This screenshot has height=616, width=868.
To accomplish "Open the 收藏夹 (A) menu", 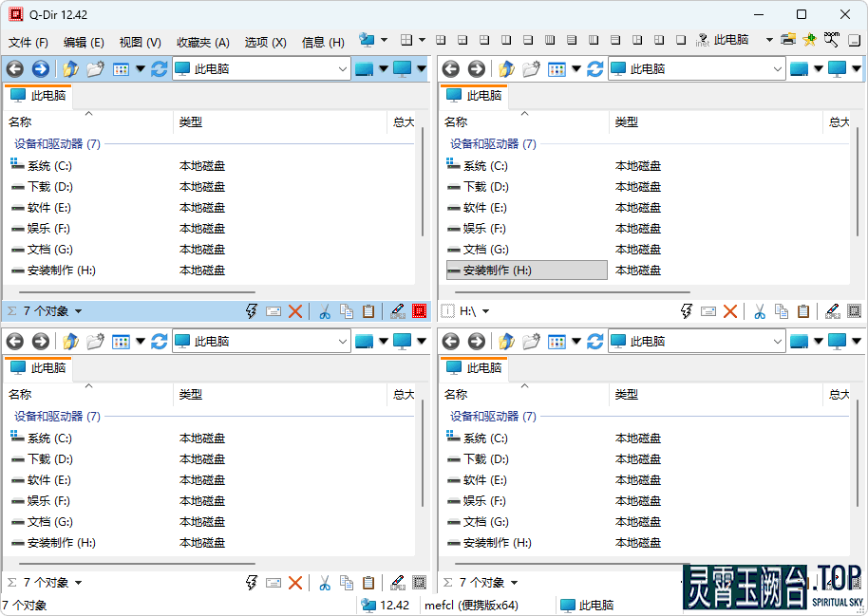I will (x=202, y=42).
